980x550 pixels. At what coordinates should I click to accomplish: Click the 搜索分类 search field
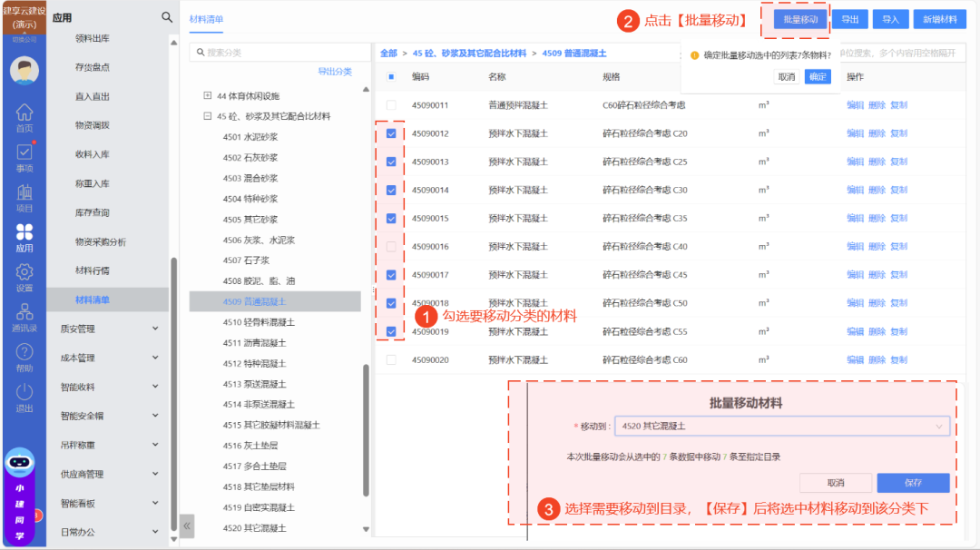[277, 53]
